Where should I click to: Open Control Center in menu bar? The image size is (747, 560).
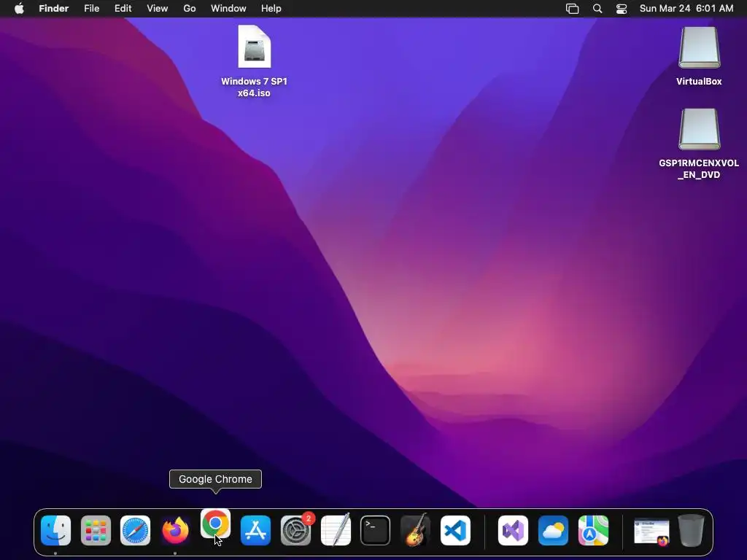(622, 9)
